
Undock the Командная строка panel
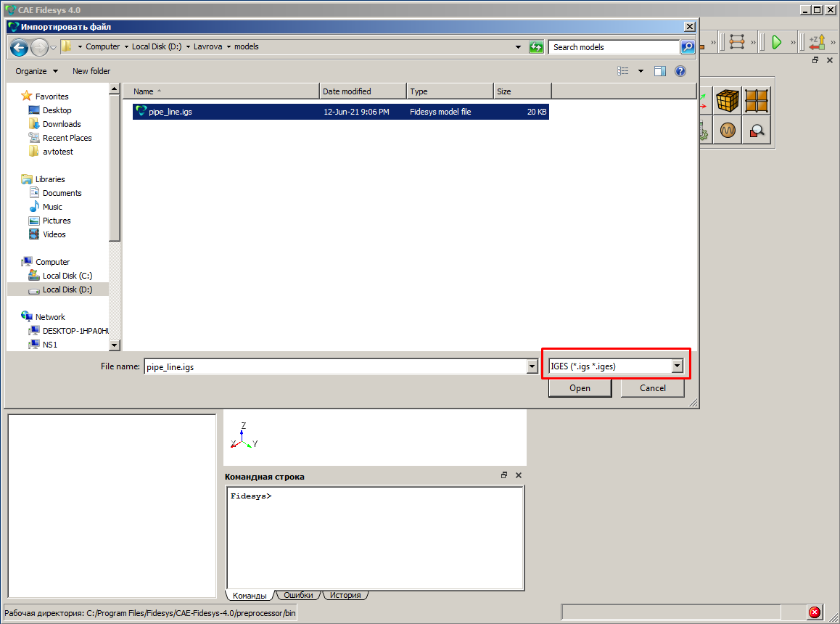click(x=504, y=475)
